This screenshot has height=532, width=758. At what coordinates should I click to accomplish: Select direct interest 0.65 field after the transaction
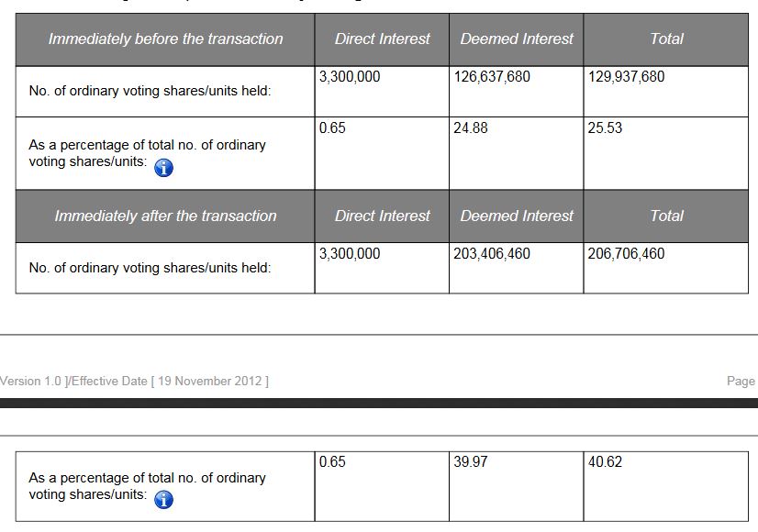tap(382, 485)
